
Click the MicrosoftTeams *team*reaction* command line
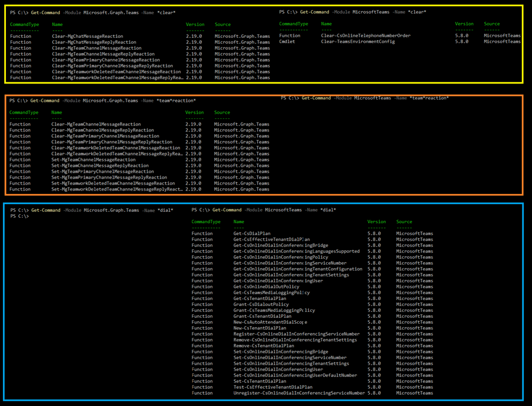coord(365,98)
